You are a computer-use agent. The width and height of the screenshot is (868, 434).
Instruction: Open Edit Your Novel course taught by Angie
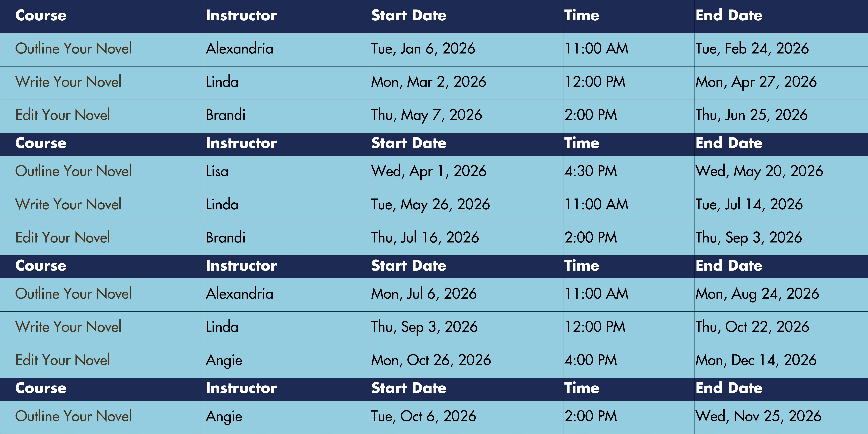[63, 360]
